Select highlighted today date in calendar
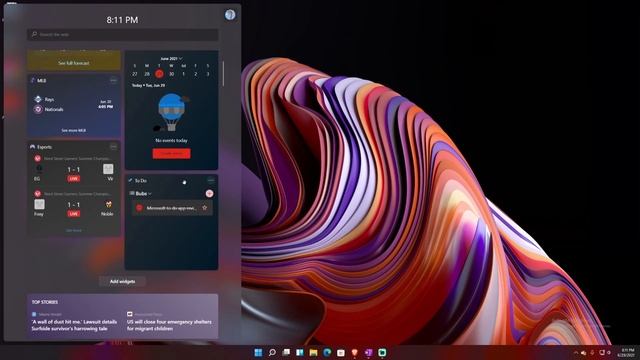 point(159,74)
